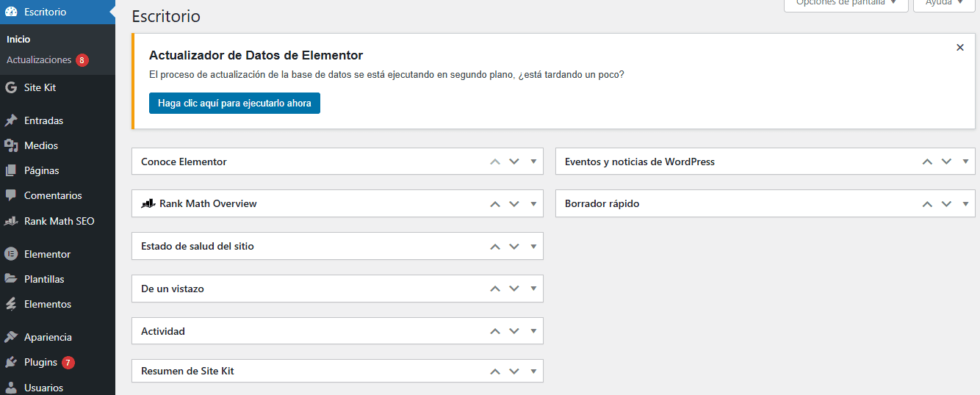Viewport: 980px width, 395px height.
Task: Move Conoce Elementor widget down
Action: coord(514,162)
